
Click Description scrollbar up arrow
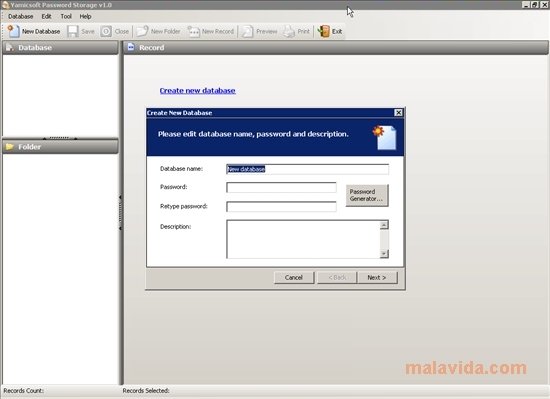pyautogui.click(x=384, y=225)
